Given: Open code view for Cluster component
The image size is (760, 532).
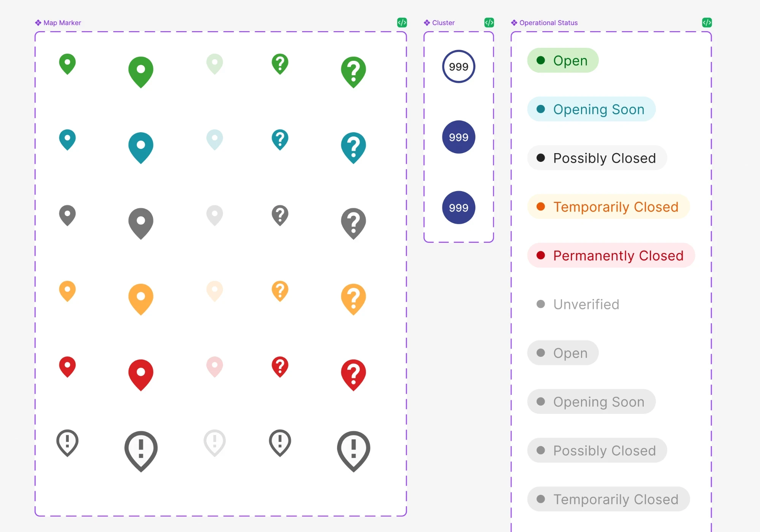Looking at the screenshot, I should point(489,22).
